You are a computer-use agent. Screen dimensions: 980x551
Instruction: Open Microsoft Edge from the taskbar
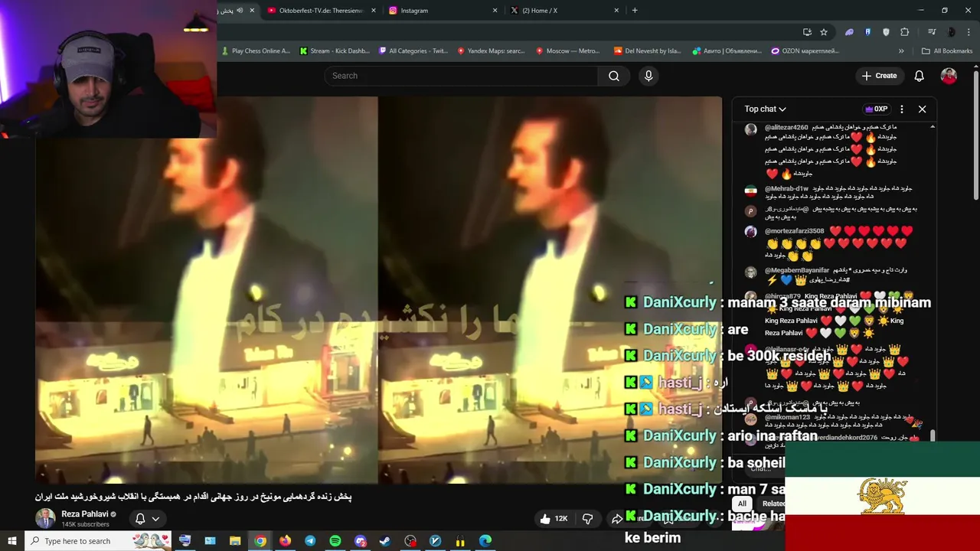[485, 541]
